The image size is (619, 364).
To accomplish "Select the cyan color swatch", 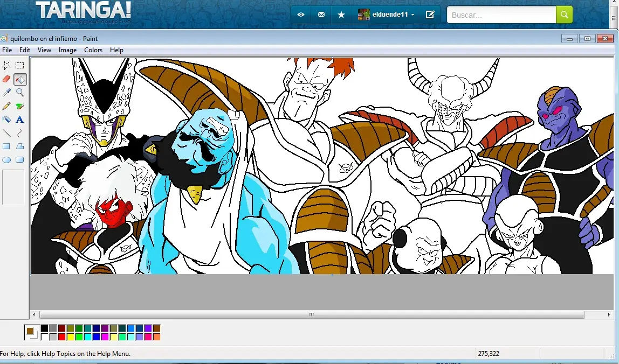I will coord(88,337).
